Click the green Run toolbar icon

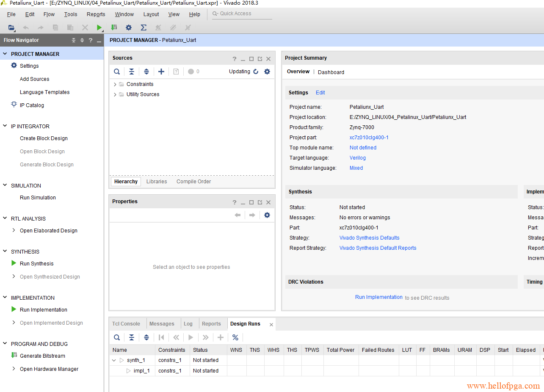pyautogui.click(x=99, y=28)
